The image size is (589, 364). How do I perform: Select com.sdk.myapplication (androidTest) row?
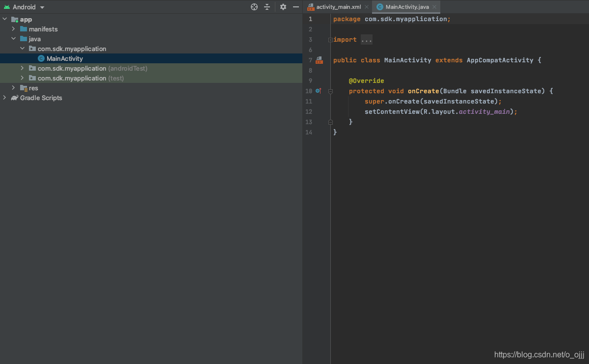pyautogui.click(x=151, y=68)
